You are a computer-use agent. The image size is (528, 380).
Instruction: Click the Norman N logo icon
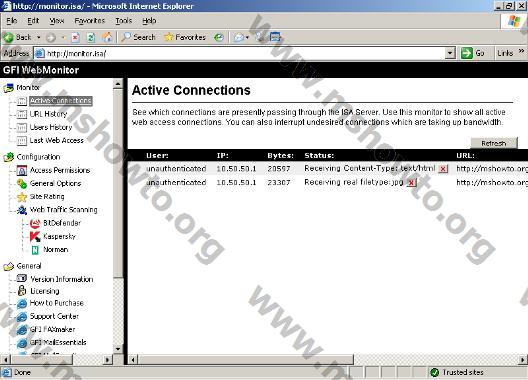point(35,250)
